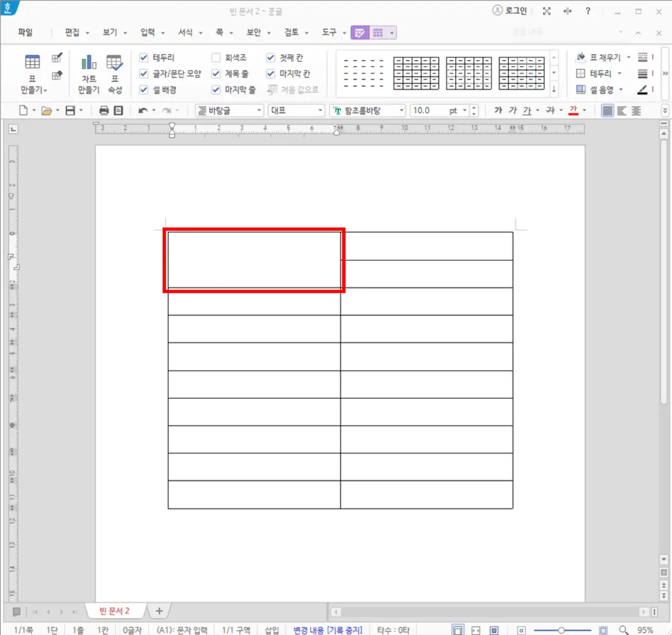Expand the 테두리 border dropdown arrow
The height and width of the screenshot is (635, 672).
click(619, 73)
